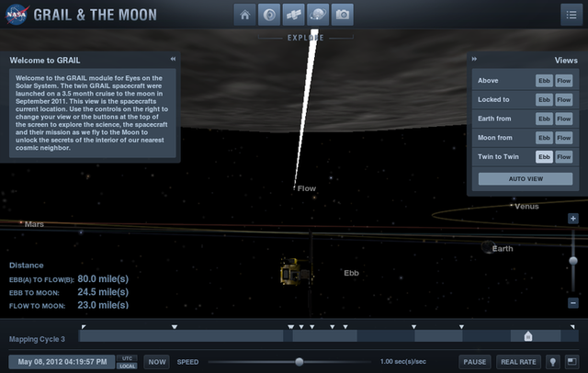The width and height of the screenshot is (588, 373).
Task: Click the Mars label
Action: 34,224
